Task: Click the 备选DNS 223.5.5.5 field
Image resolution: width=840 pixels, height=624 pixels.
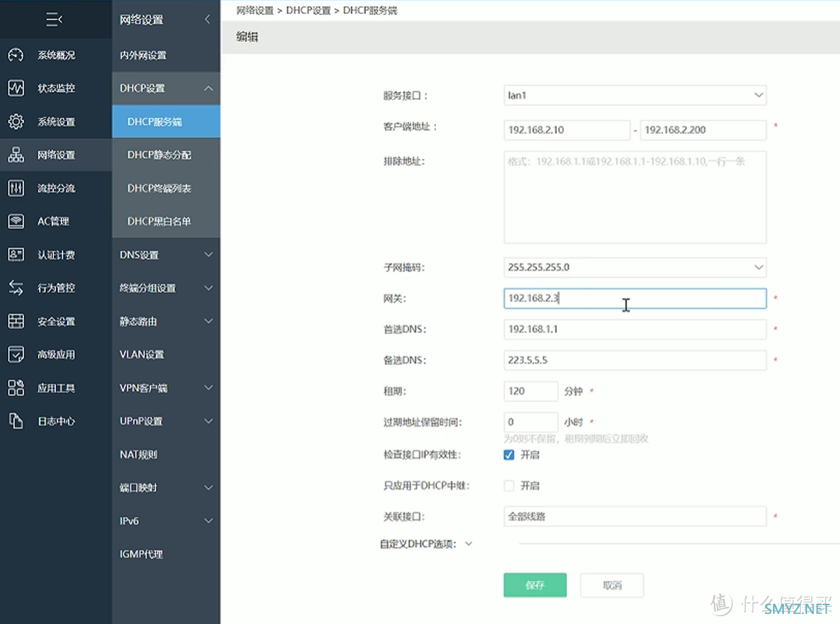Action: point(635,360)
